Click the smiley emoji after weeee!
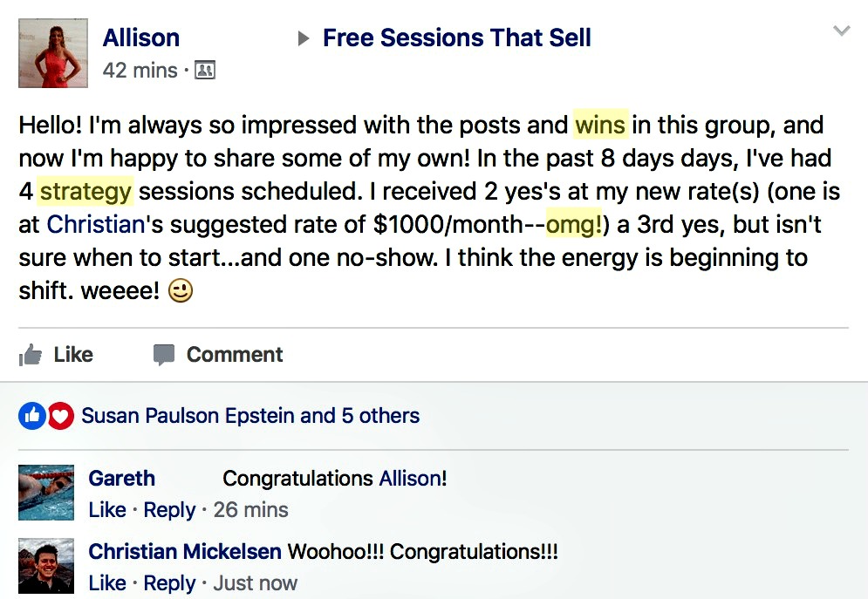Screen dimensions: 868x599 181,290
